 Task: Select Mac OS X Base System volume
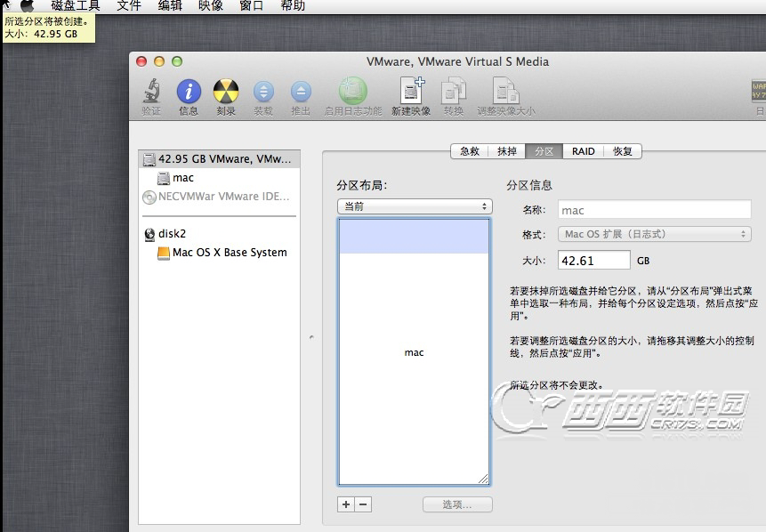pos(220,253)
